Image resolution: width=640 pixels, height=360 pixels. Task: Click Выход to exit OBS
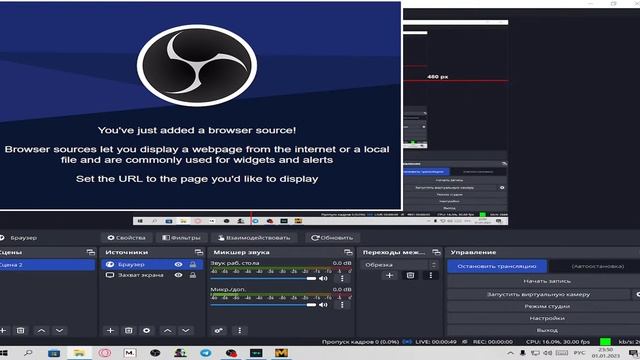click(x=547, y=330)
